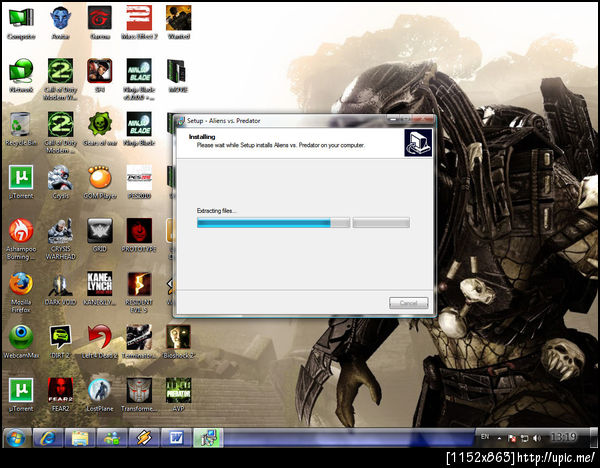Open the Garena desktop icon
The image size is (600, 468).
[x=100, y=23]
